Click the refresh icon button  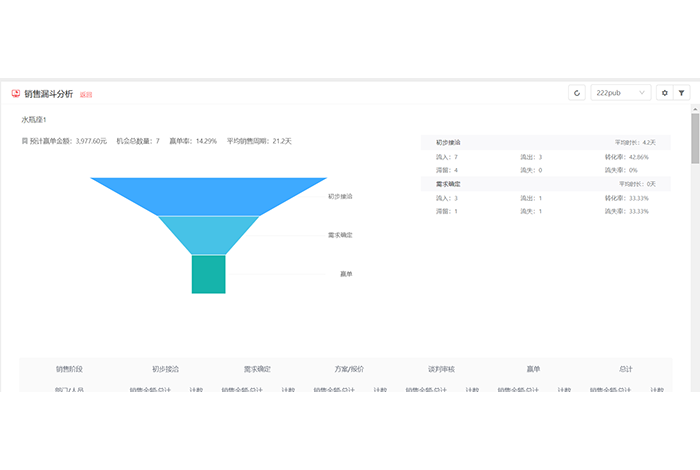[x=577, y=93]
